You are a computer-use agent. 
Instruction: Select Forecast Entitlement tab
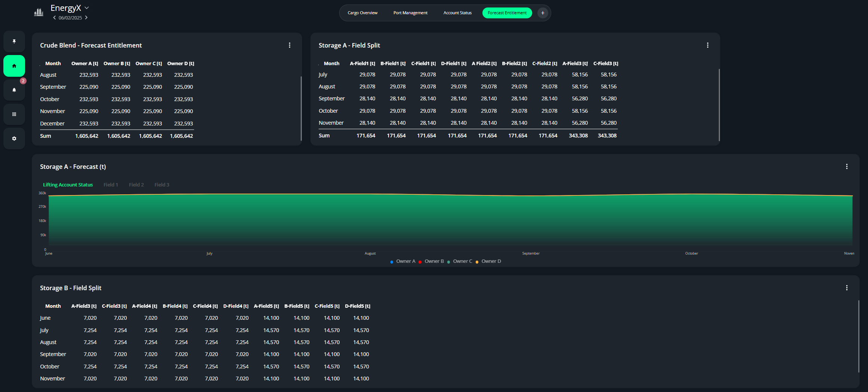click(x=507, y=13)
